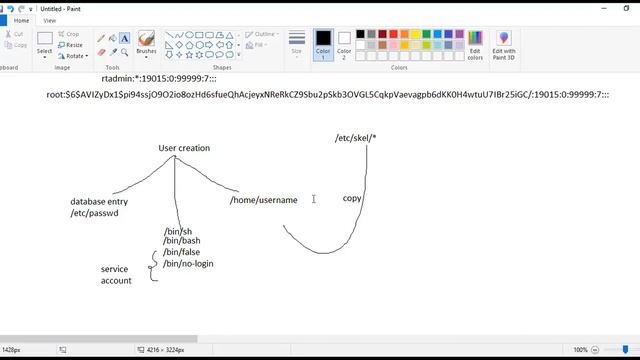Pick the green color swatch

(x=427, y=34)
